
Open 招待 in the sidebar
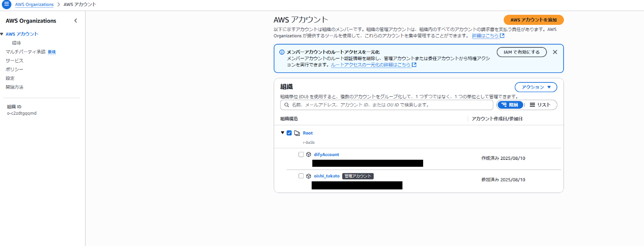point(16,43)
